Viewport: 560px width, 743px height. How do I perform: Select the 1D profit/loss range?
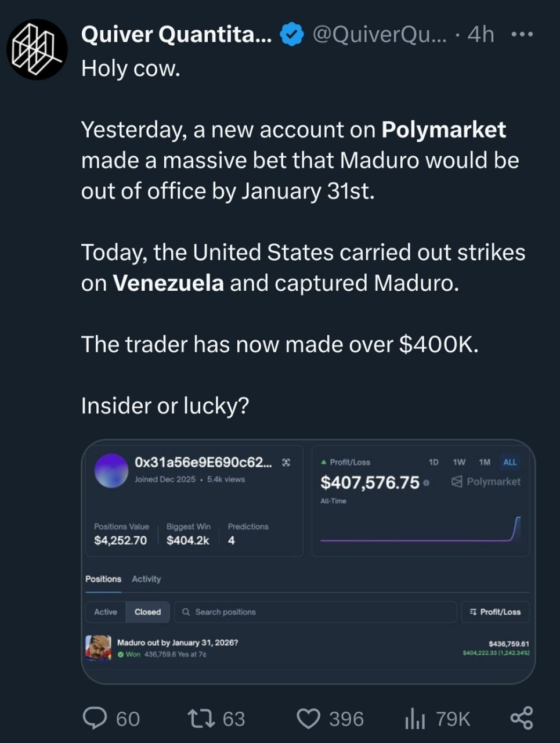pyautogui.click(x=433, y=462)
